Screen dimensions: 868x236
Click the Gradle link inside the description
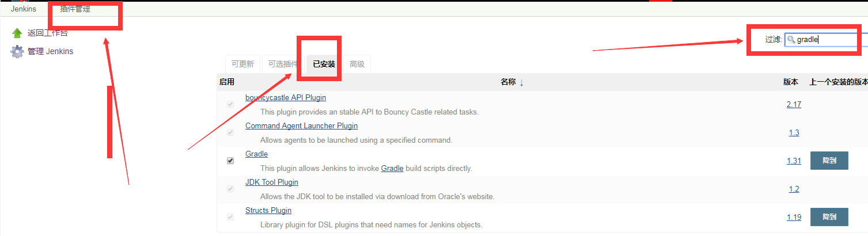(392, 169)
